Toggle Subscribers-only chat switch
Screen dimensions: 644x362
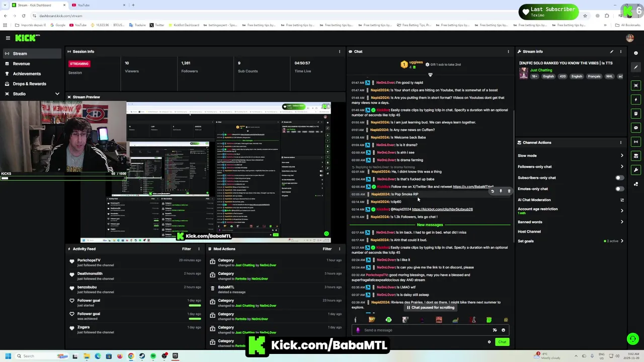pyautogui.click(x=619, y=177)
